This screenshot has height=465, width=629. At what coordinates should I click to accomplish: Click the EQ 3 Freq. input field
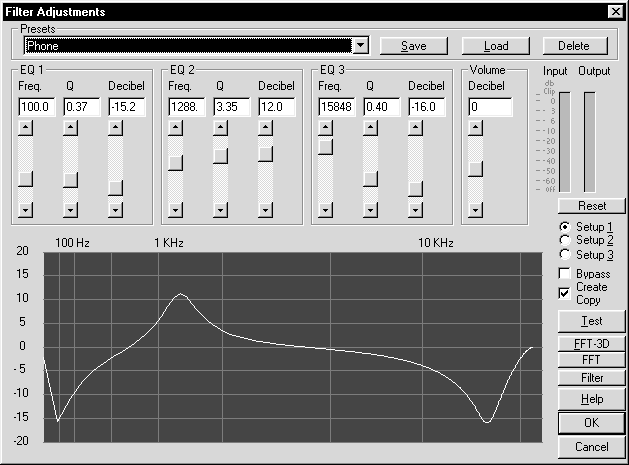point(336,106)
